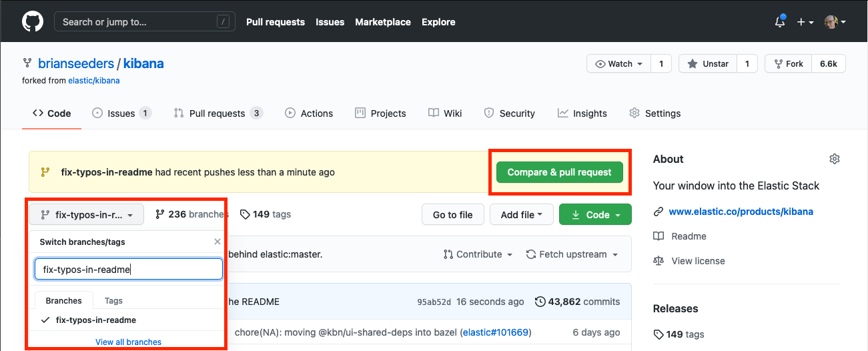View the stargazers count

(x=747, y=64)
